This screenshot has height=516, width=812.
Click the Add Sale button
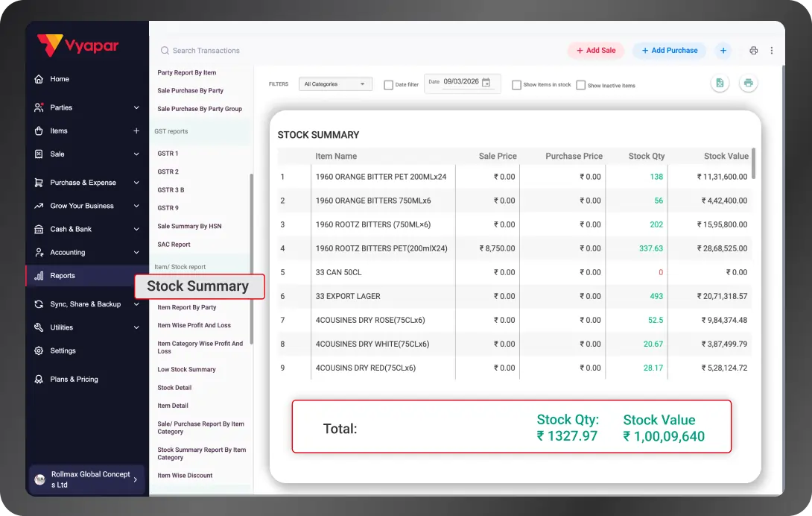pos(595,50)
